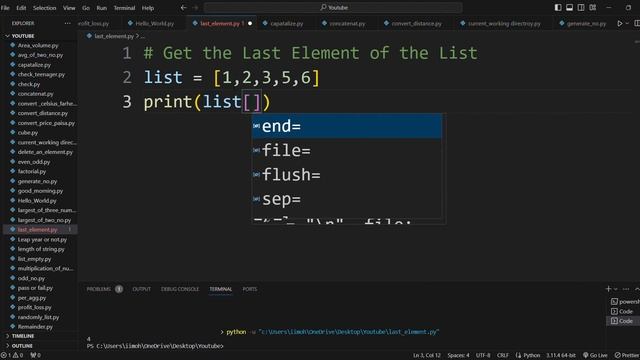Run Python file with play icon
The height and width of the screenshot is (360, 640).
[620, 24]
